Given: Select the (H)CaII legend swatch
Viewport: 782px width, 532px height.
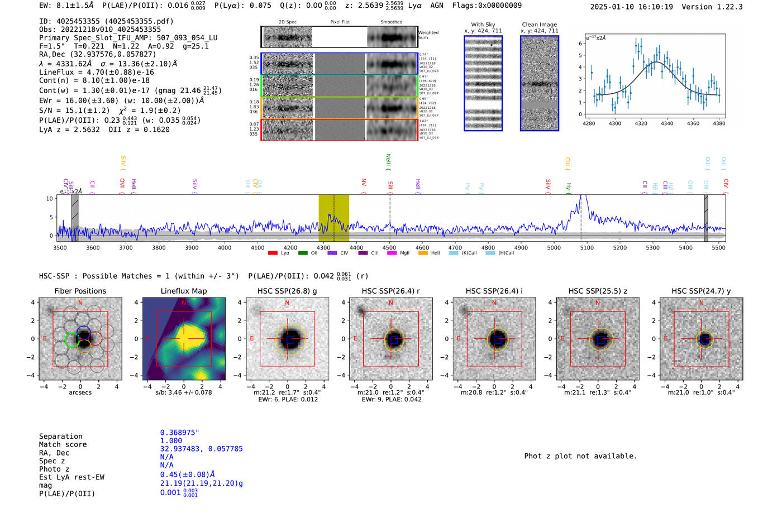Looking at the screenshot, I should pos(490,253).
